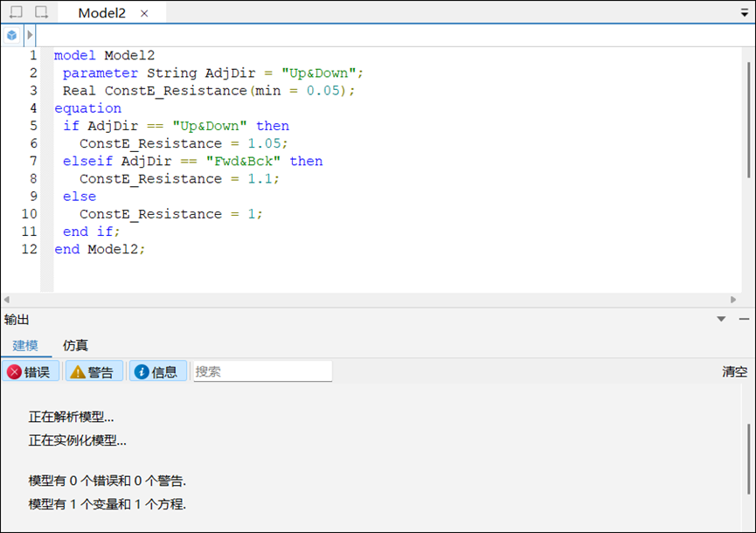Toggle the 警告 warning filter
Viewport: 756px width, 533px height.
click(94, 371)
